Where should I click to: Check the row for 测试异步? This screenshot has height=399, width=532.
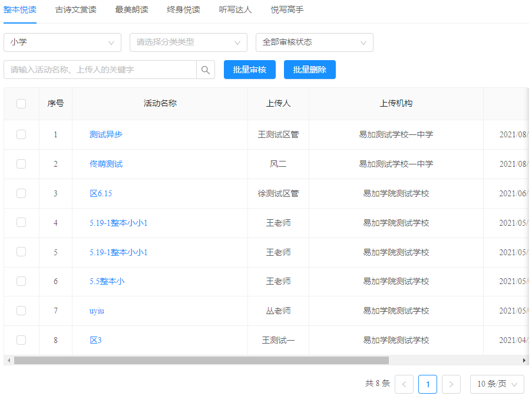coord(21,134)
